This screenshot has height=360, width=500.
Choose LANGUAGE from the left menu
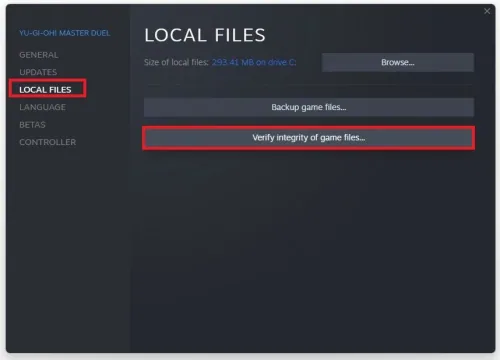point(42,107)
